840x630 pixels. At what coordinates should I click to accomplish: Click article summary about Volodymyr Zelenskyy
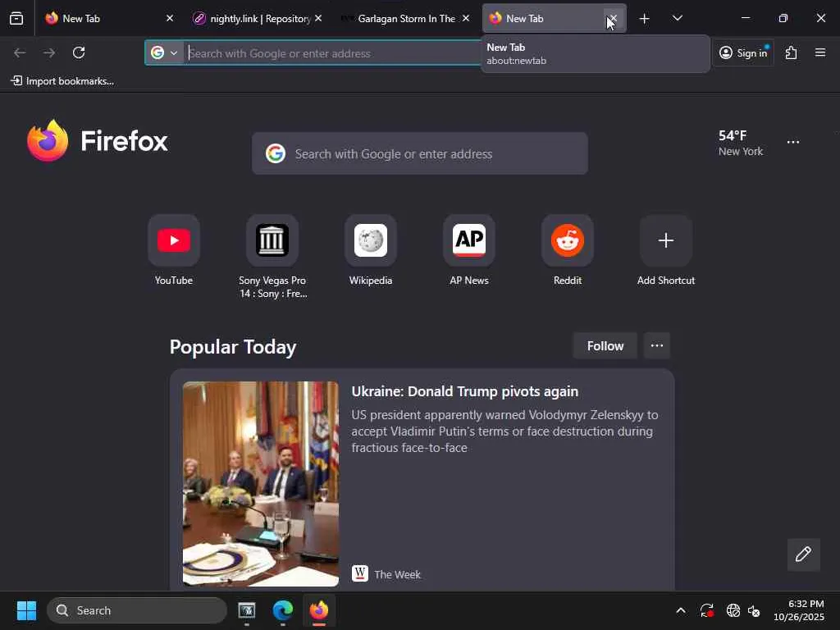click(504, 431)
